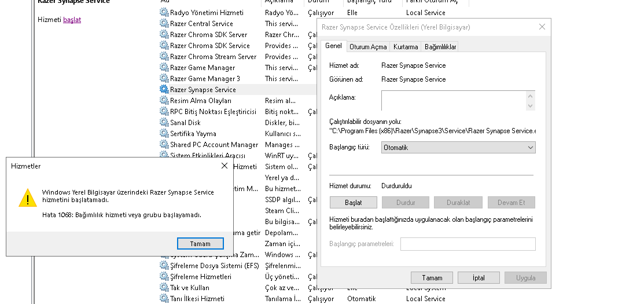Click the Açıklama box up scroll arrow
Screen dimensions: 644x304
[530, 96]
